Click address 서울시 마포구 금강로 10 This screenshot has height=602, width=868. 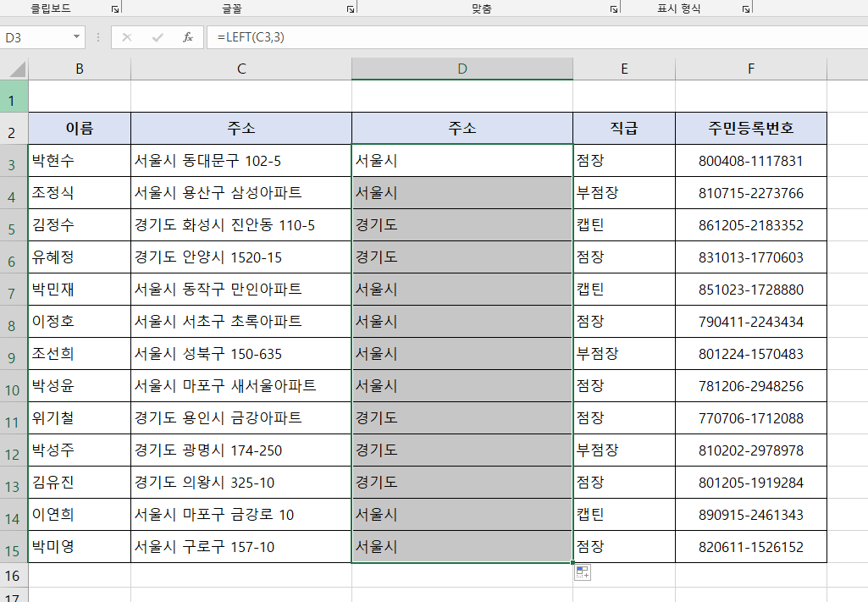pos(241,515)
